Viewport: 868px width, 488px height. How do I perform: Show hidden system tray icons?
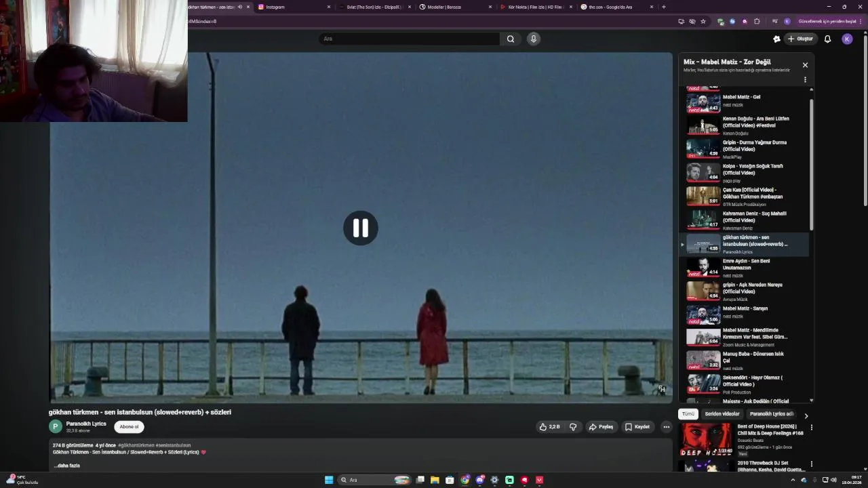793,480
